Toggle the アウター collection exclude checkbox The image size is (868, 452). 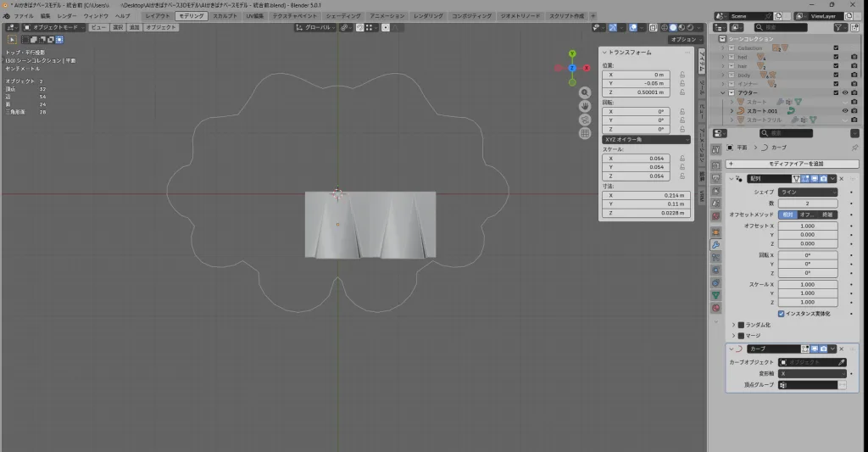click(836, 92)
